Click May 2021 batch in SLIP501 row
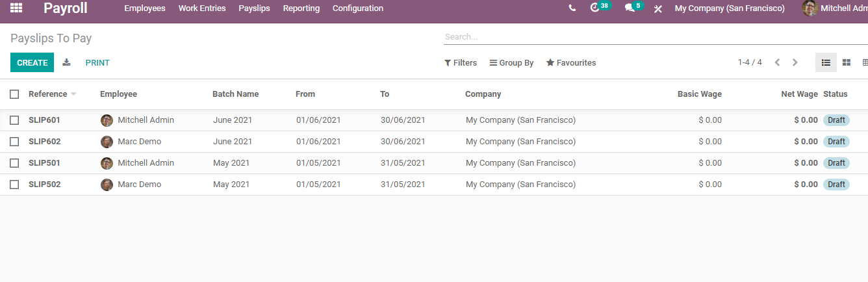This screenshot has width=868, height=282. 231,163
